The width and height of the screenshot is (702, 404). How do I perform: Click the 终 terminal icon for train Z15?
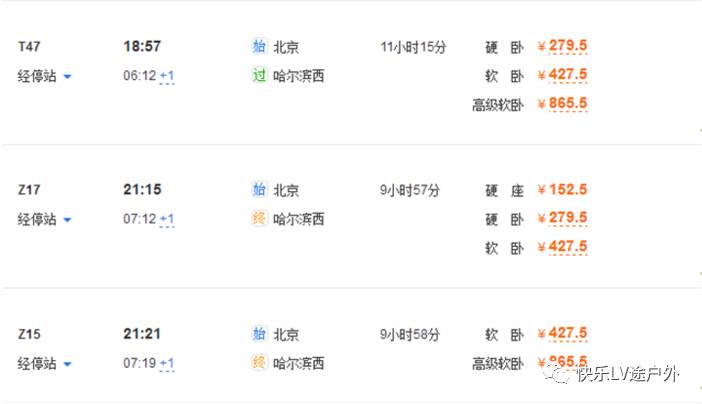pyautogui.click(x=259, y=362)
